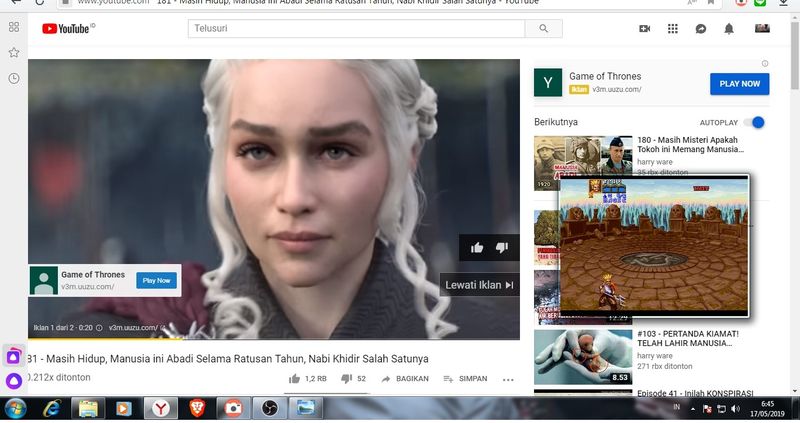Click blue Play Now button on ad overlay
The image size is (800, 423).
click(x=156, y=280)
